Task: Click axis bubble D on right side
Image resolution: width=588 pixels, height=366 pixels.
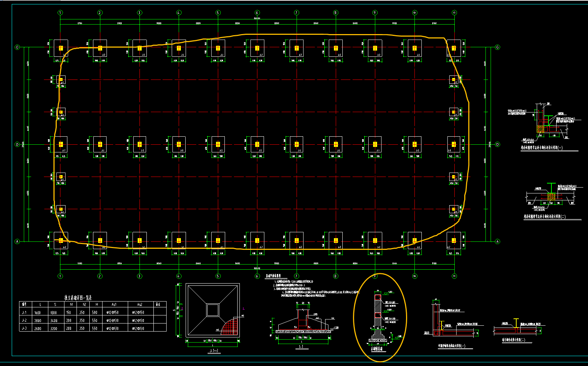Action: click(498, 144)
